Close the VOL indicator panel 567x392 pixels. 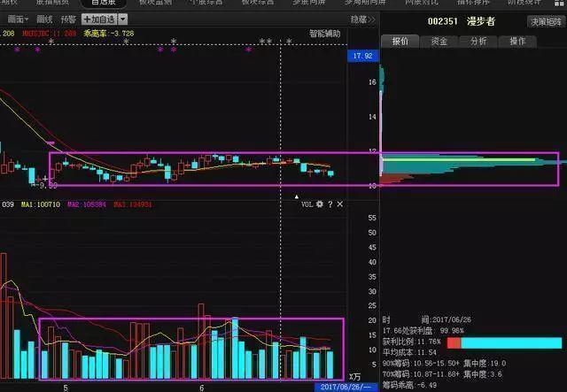click(x=340, y=204)
